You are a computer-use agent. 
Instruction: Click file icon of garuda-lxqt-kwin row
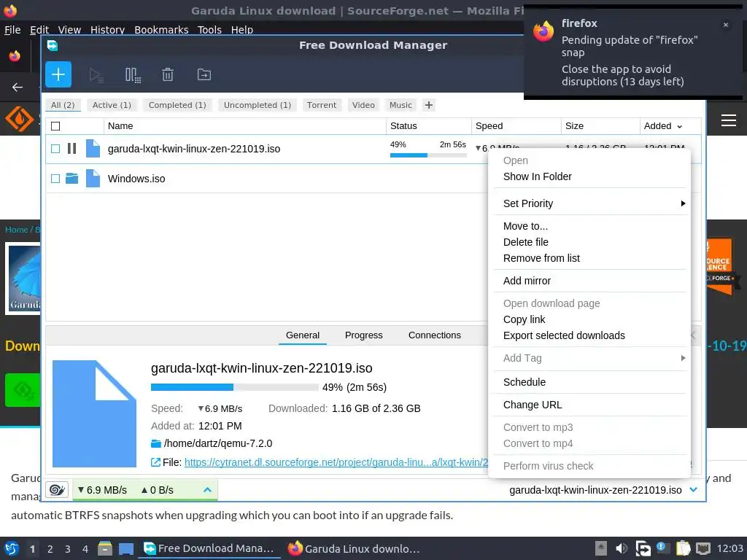pyautogui.click(x=93, y=149)
